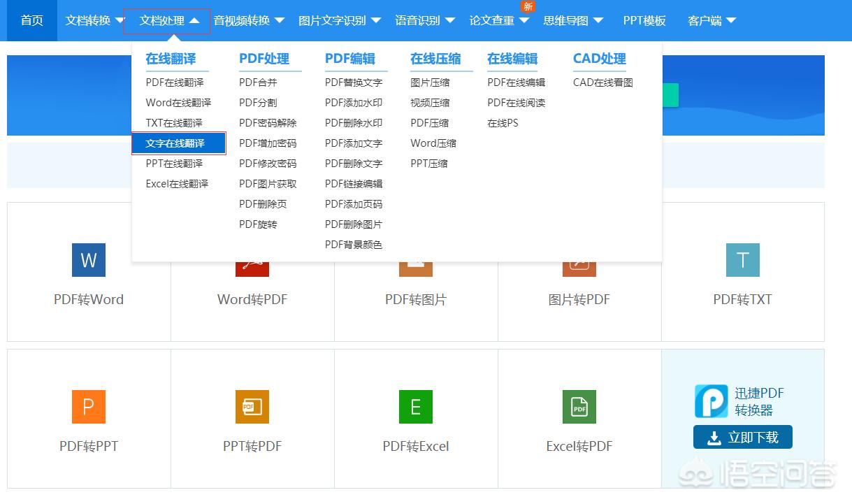The width and height of the screenshot is (852, 504).
Task: Click the PPT模板 navigation link
Action: pos(644,20)
